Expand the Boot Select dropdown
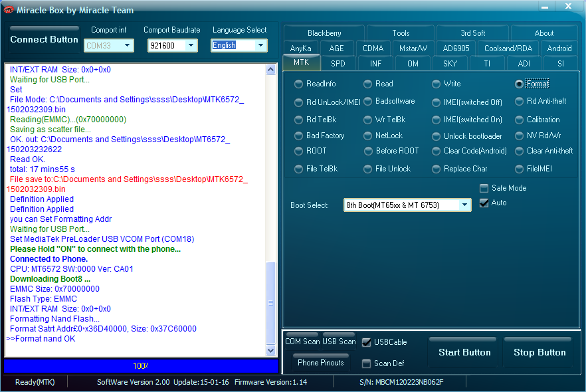Screen dimensions: 586x392 pos(464,205)
